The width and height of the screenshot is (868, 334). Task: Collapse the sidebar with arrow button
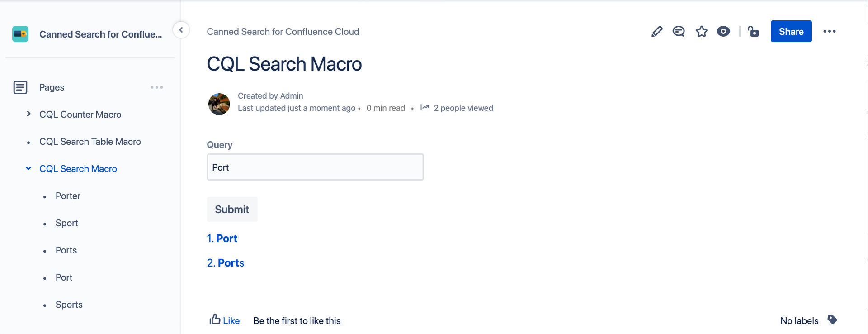tap(181, 30)
